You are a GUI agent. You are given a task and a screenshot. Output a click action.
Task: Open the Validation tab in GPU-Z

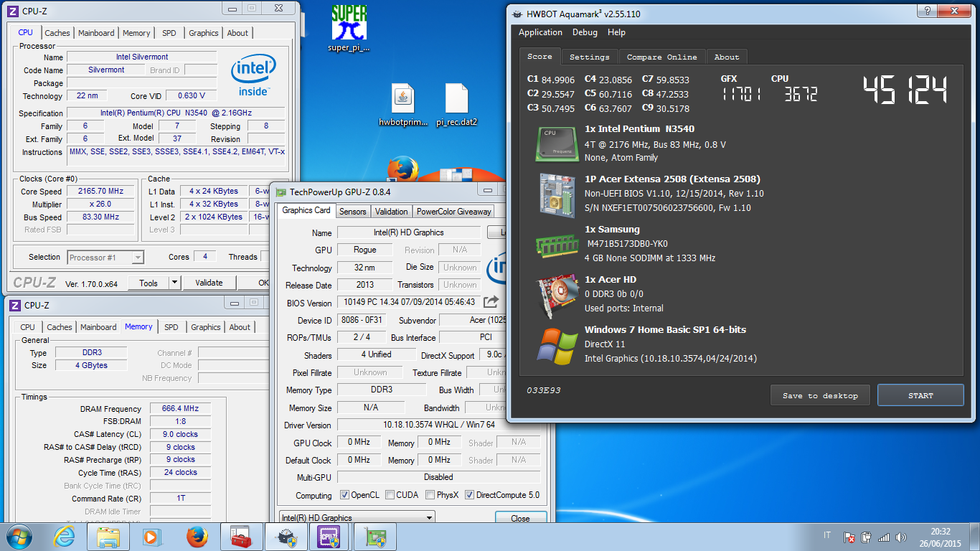[392, 212]
